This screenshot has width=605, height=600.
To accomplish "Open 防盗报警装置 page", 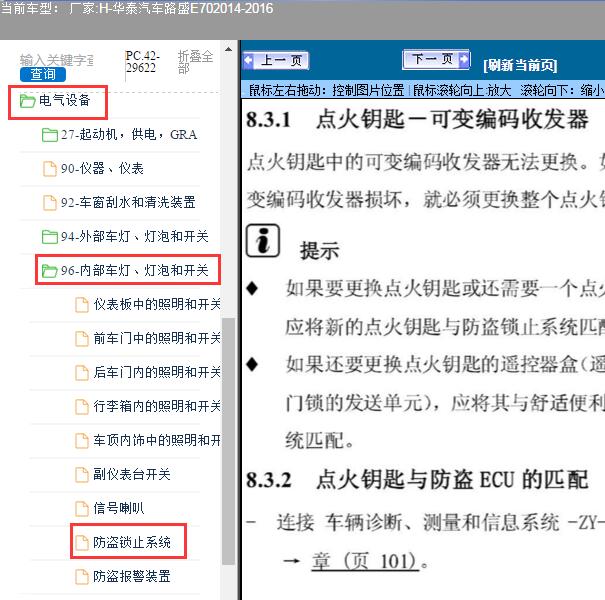I will pyautogui.click(x=132, y=576).
